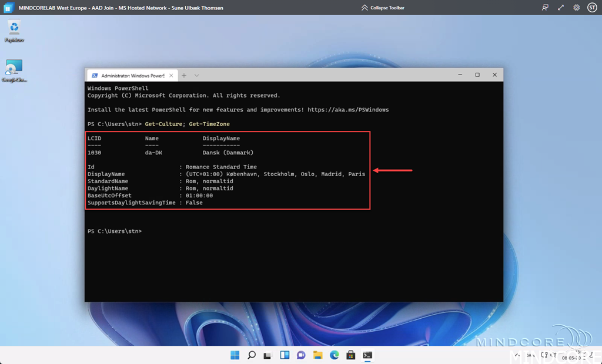Click the Windows Terminal taskbar icon
602x364 pixels.
click(x=367, y=355)
